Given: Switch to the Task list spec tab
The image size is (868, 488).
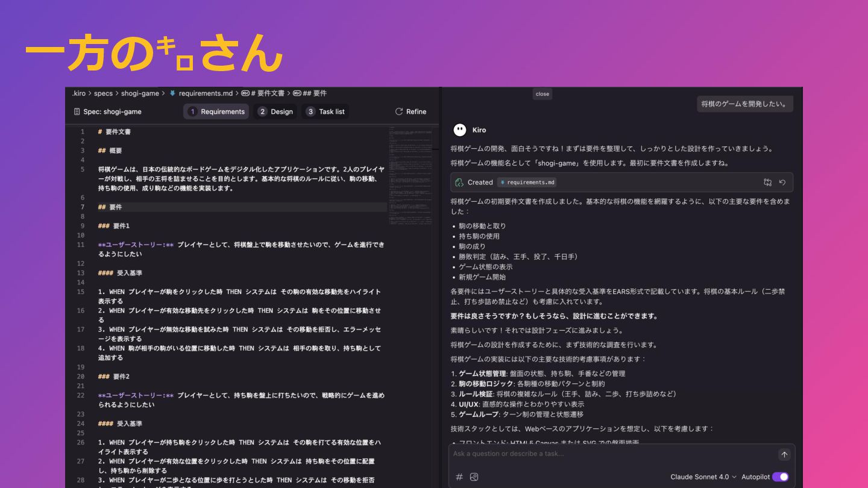Looking at the screenshot, I should (x=325, y=111).
